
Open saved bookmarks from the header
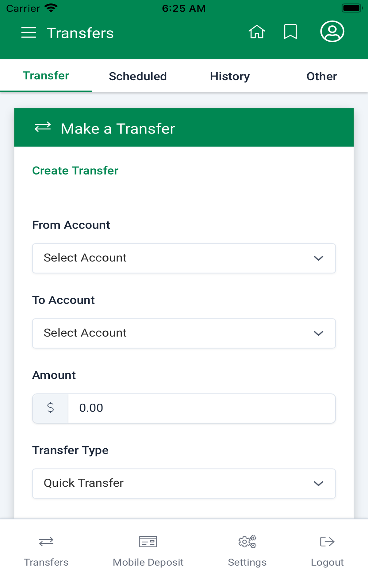point(291,32)
